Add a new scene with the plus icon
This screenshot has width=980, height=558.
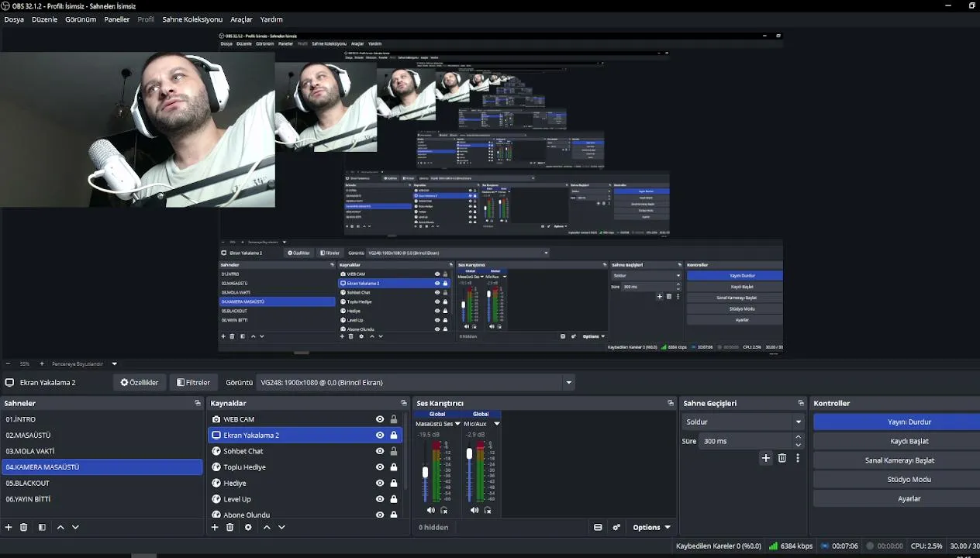coord(9,527)
